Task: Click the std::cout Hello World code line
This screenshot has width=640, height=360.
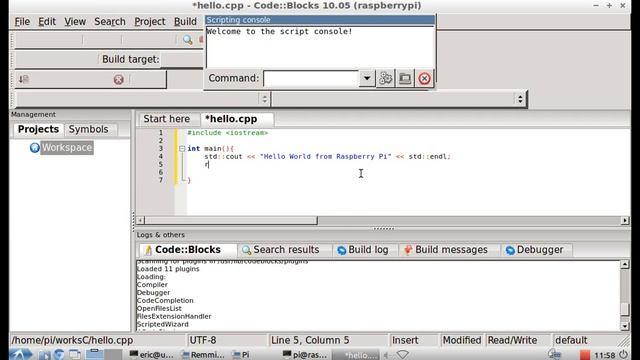Action: [x=327, y=156]
